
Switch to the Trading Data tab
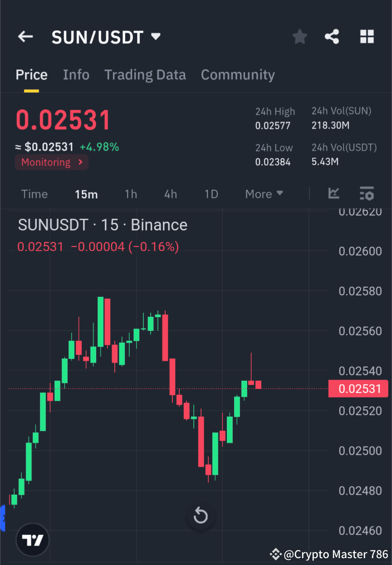(145, 74)
